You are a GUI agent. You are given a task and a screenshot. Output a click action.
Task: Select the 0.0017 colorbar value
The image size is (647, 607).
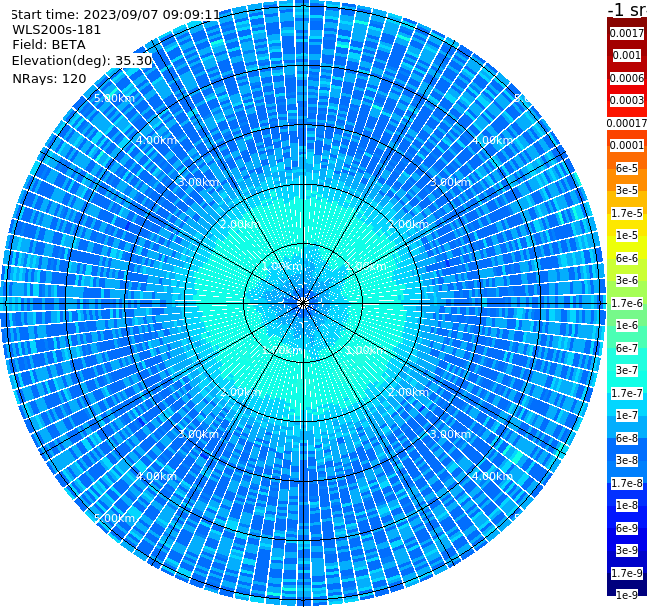(x=627, y=33)
